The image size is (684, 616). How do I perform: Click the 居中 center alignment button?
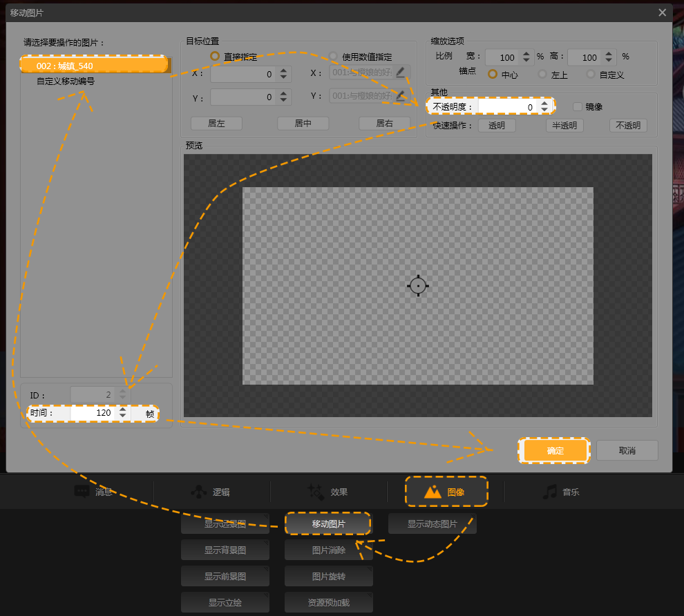tap(303, 124)
